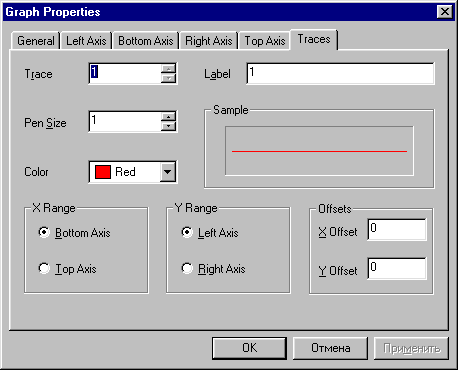This screenshot has height=370, width=458.
Task: Select Right Axis radio in Y Range
Action: 187,268
